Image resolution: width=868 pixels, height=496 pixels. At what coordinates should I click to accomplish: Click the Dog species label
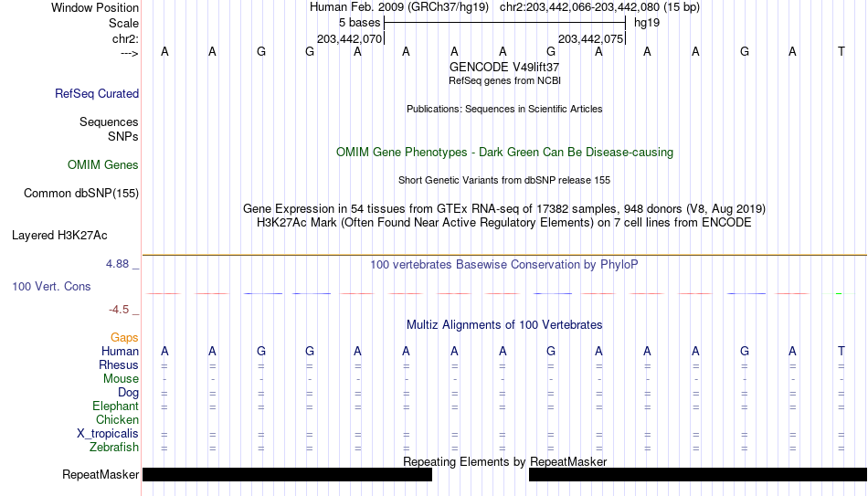128,393
